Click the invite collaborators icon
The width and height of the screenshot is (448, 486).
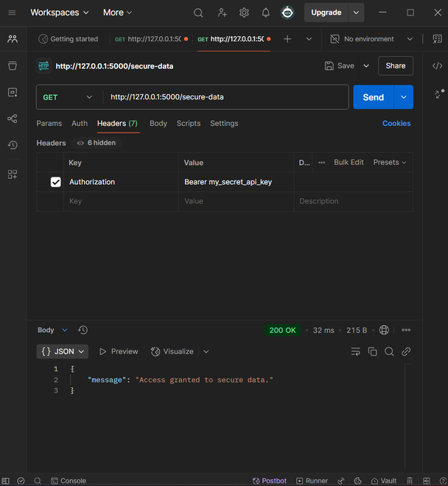[x=222, y=13]
